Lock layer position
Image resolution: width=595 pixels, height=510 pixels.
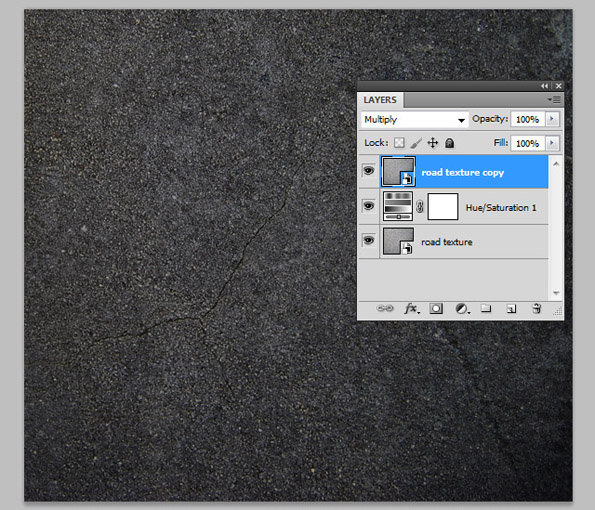[433, 143]
